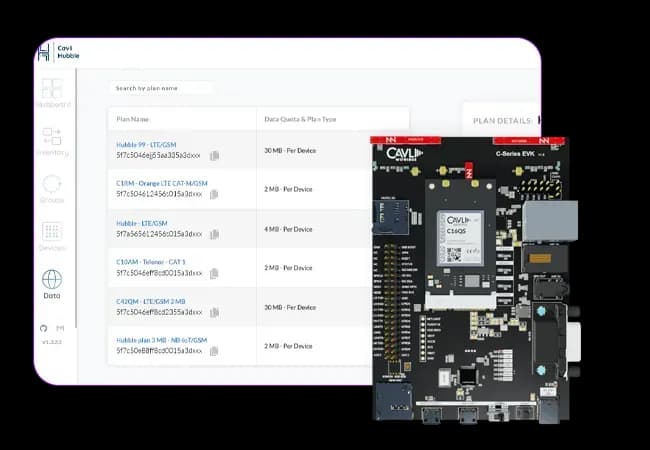
Task: Click the Plan Name column header
Action: click(x=133, y=119)
